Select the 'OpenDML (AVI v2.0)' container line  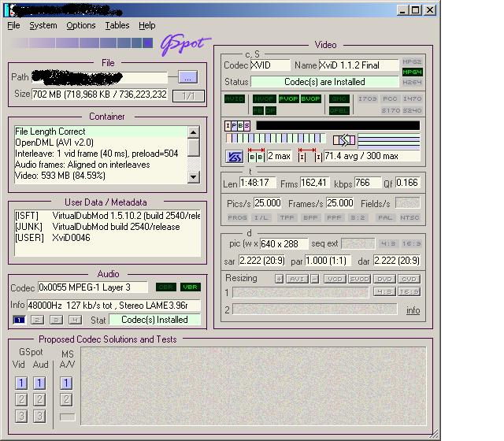coord(101,143)
